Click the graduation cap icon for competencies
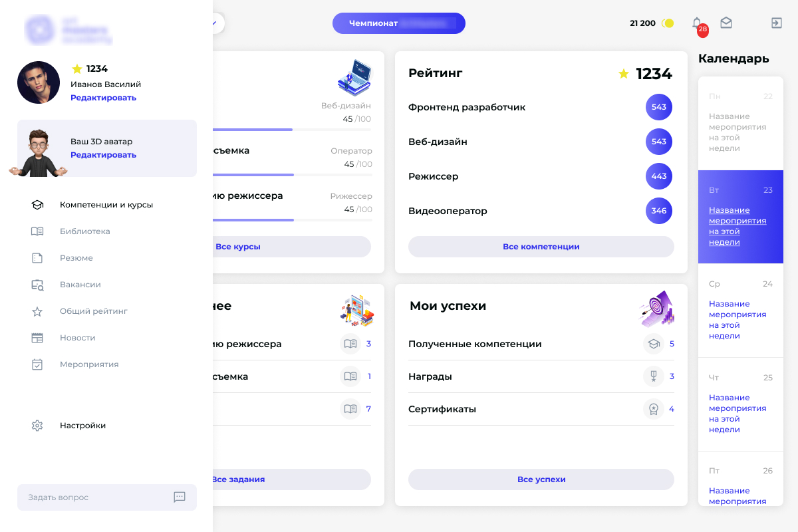Image resolution: width=798 pixels, height=532 pixels. click(654, 344)
